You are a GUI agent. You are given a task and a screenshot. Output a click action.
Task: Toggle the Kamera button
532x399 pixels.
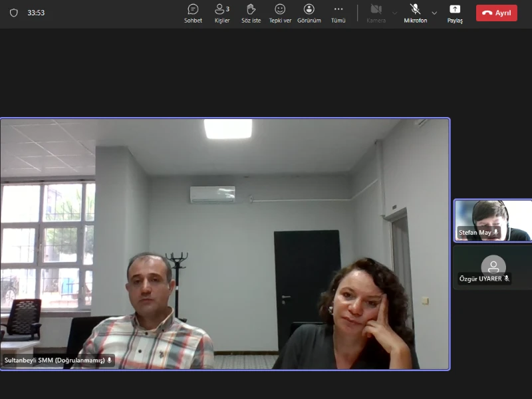pyautogui.click(x=376, y=13)
